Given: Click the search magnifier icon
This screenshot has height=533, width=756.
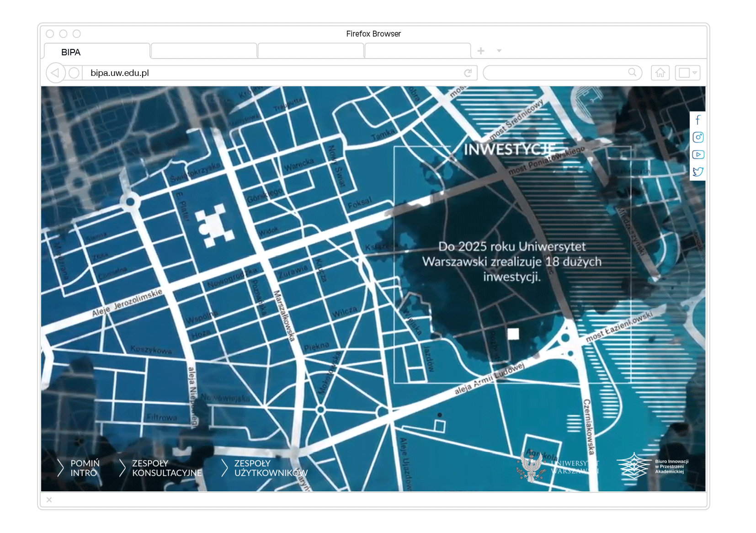Looking at the screenshot, I should tap(632, 72).
